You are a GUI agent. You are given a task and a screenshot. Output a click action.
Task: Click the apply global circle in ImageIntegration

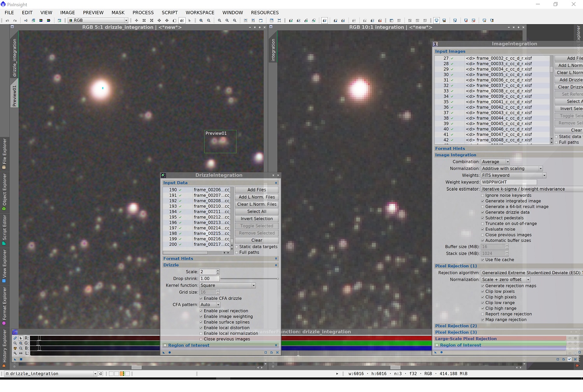(441, 352)
